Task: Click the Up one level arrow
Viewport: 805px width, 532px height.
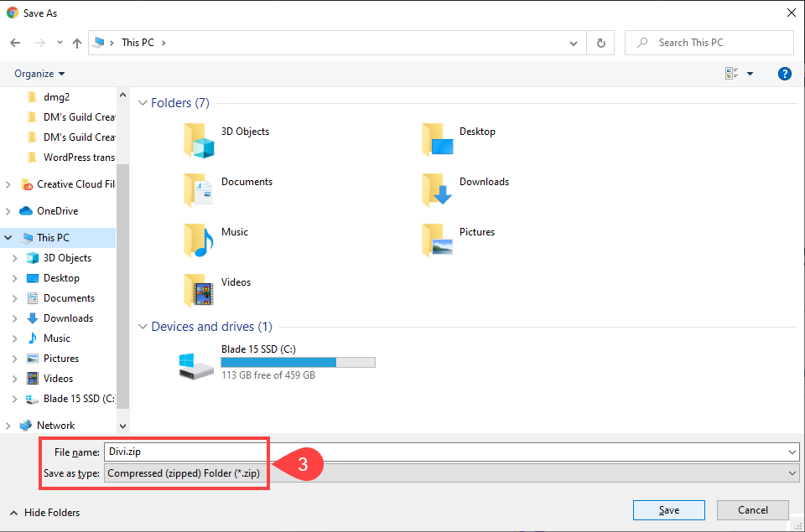Action: [x=77, y=43]
